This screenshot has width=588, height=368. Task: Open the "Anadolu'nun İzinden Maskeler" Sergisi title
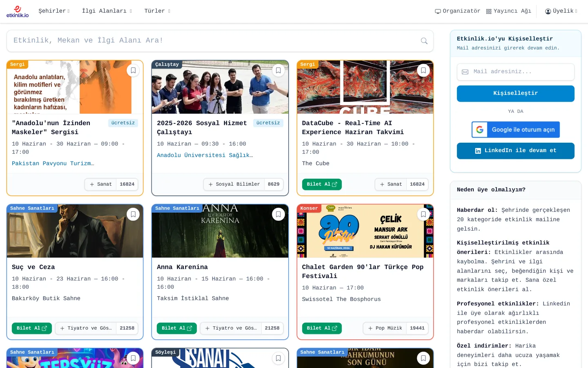pos(51,128)
